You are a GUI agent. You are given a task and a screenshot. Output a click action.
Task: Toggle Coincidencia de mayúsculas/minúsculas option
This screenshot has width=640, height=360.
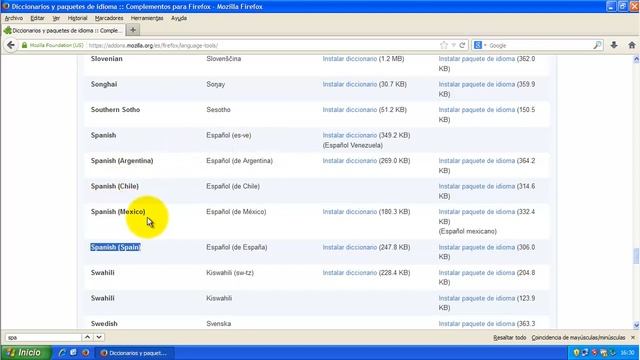578,338
